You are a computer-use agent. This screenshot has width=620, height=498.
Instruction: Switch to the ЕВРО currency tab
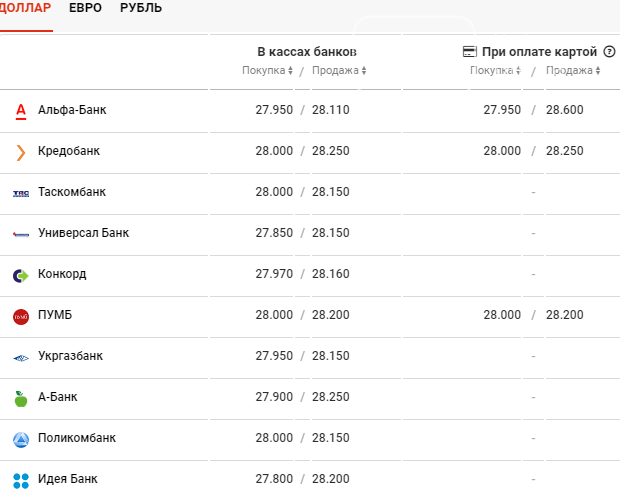[85, 8]
